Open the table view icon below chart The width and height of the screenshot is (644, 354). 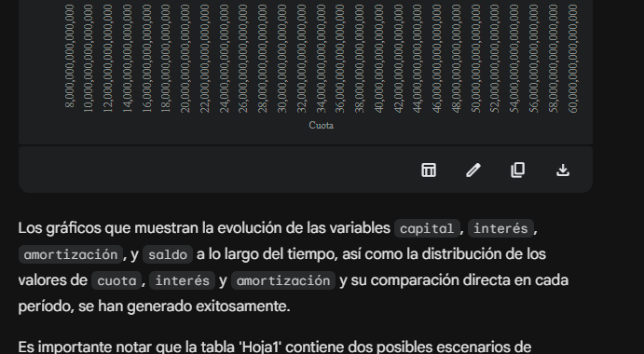429,170
